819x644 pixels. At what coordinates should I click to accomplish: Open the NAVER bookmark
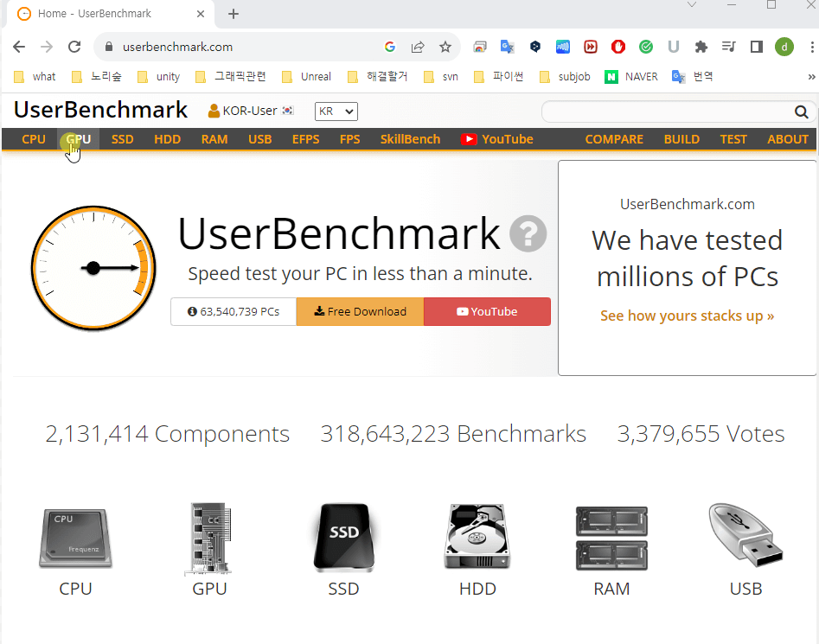[631, 77]
